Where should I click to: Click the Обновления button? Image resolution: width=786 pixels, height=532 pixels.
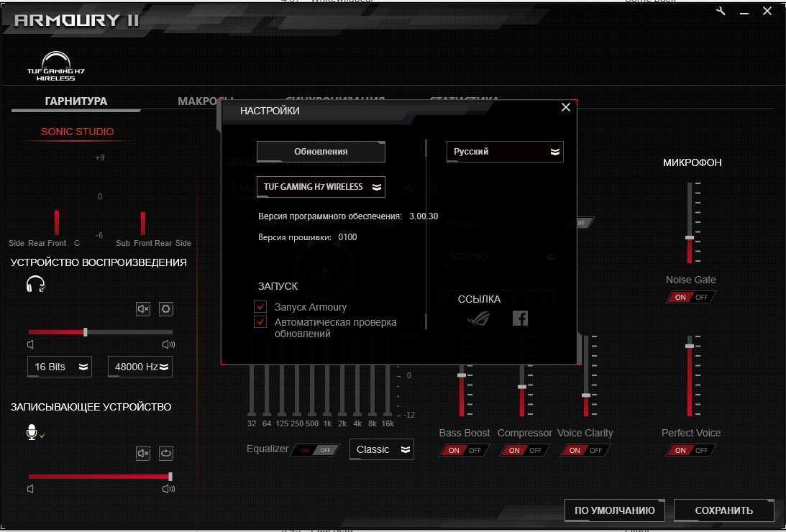coord(321,151)
